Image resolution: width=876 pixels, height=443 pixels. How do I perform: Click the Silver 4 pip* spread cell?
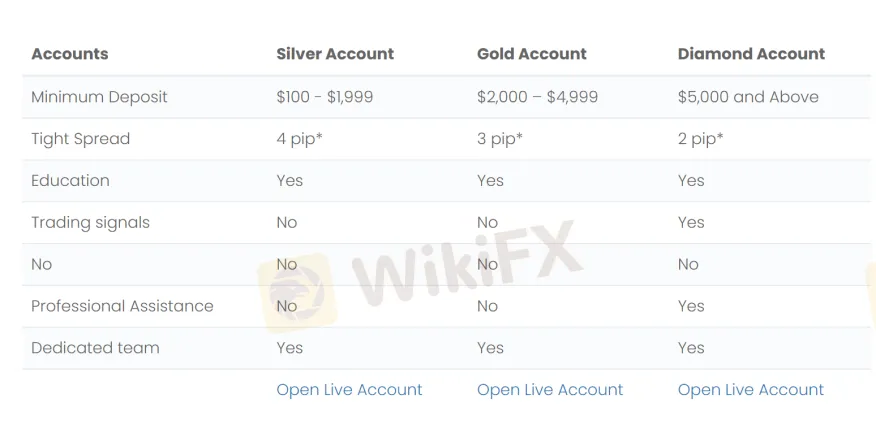(x=299, y=139)
